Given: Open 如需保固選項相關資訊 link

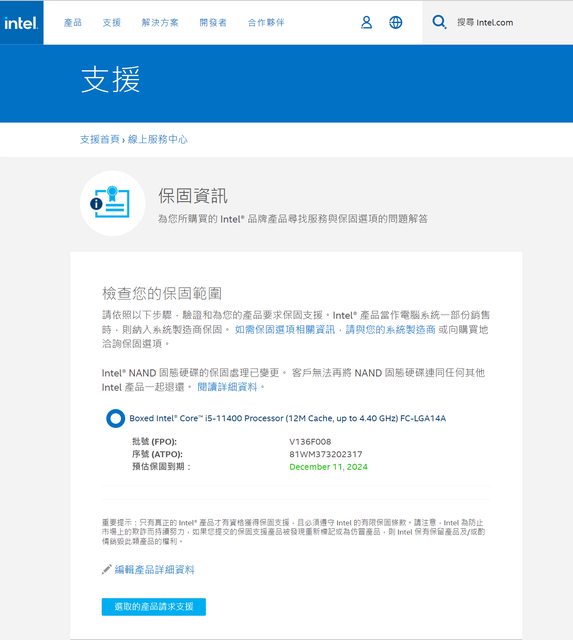Looking at the screenshot, I should (285, 329).
